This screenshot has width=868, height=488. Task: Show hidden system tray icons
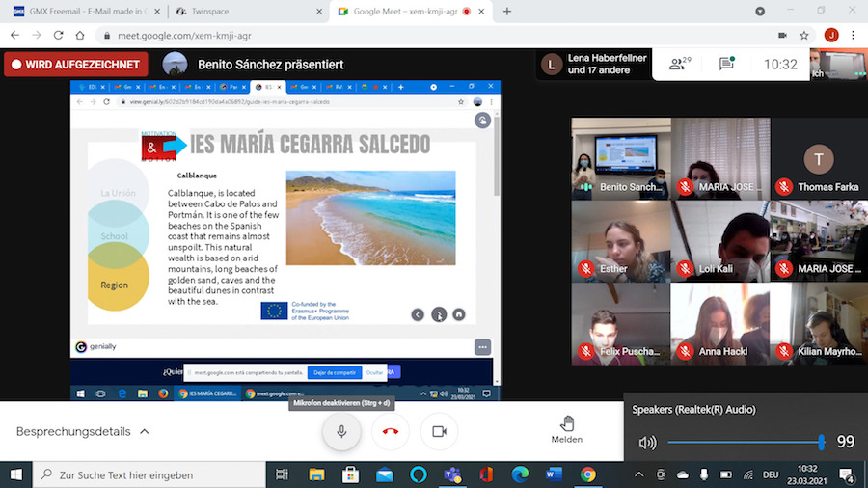[x=639, y=474]
